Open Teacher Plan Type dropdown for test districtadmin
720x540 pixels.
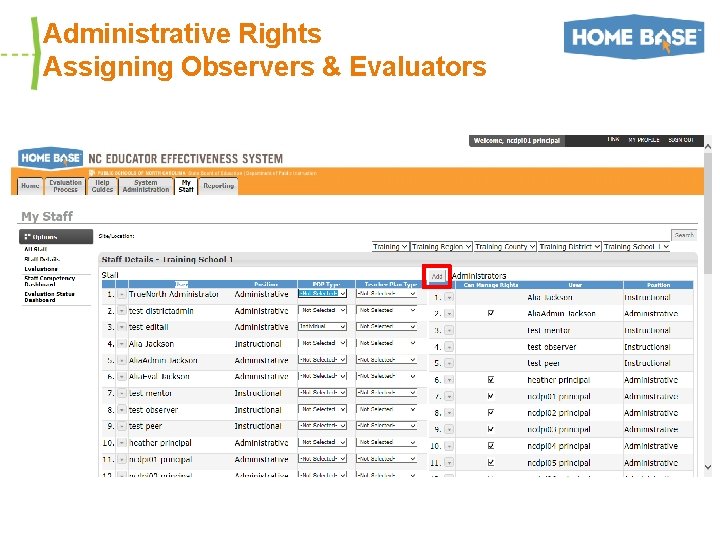[x=387, y=310]
